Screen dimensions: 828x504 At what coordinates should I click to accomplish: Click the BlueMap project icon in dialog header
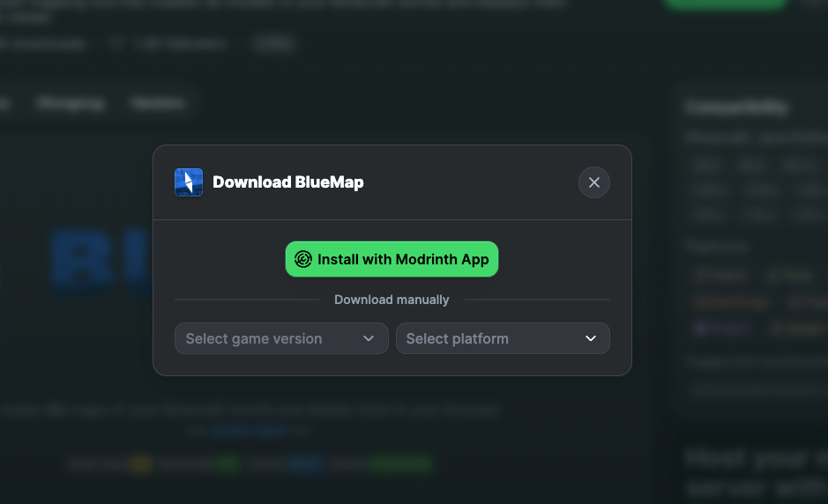point(189,182)
